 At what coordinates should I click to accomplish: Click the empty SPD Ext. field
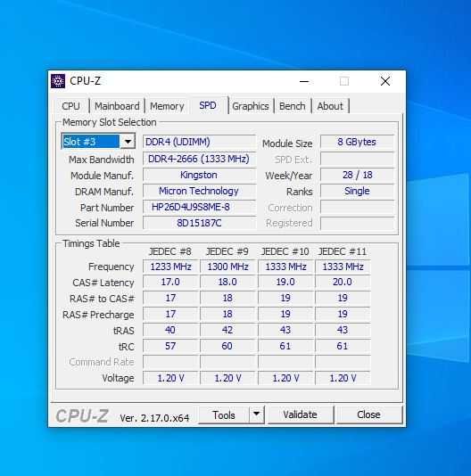pos(357,159)
